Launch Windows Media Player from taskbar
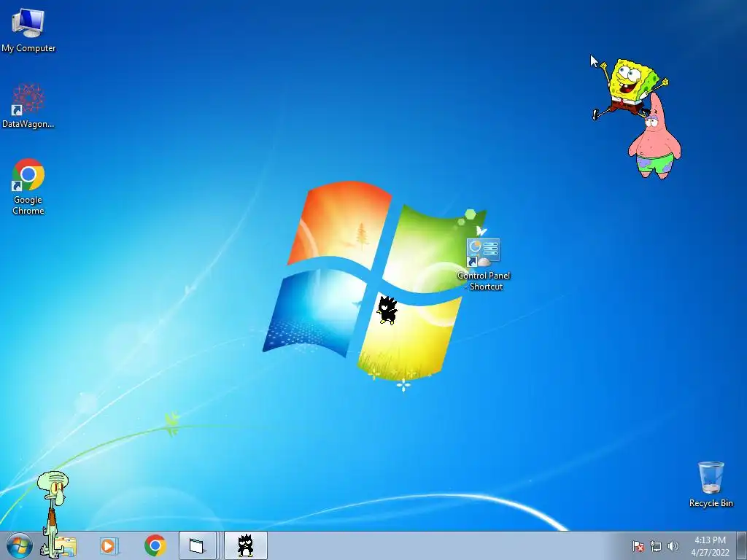 pos(109,545)
